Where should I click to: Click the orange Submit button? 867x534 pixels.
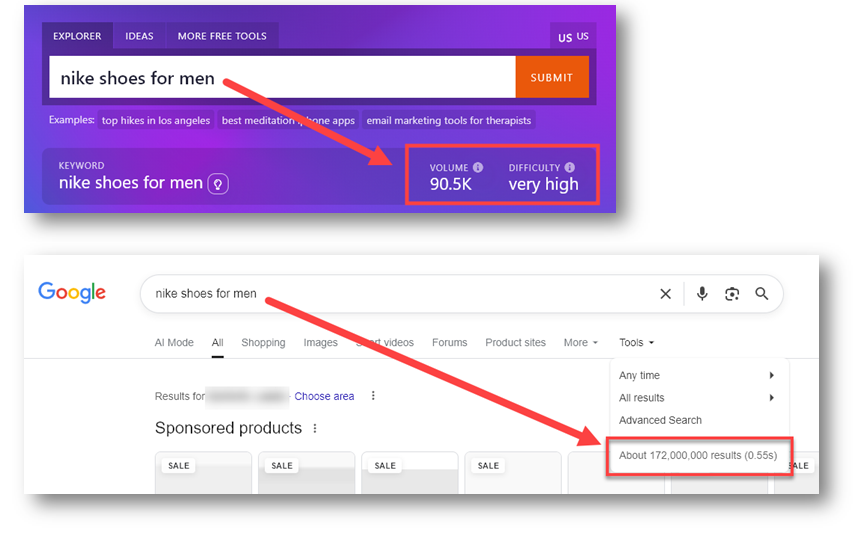[552, 77]
